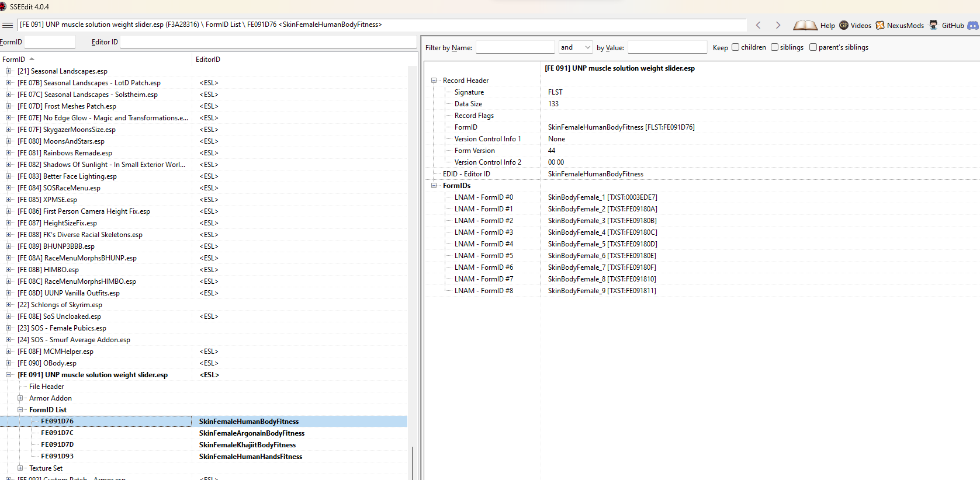Select the Data Size row

701,104
